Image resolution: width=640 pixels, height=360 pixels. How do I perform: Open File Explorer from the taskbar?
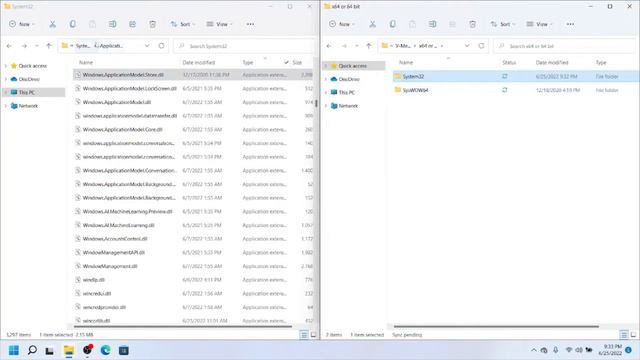[69, 350]
